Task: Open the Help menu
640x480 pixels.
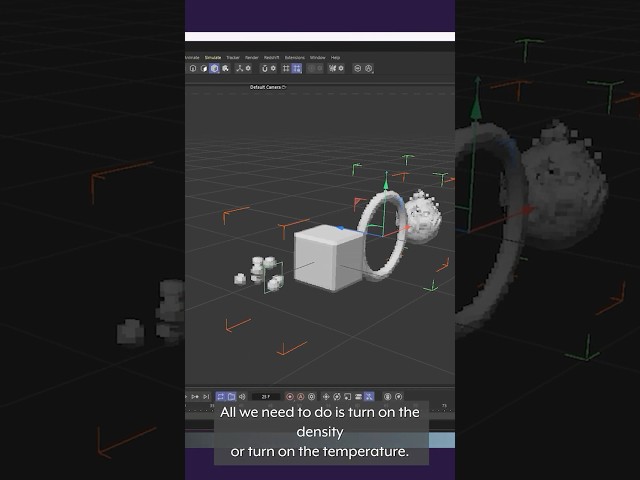Action: pos(335,58)
